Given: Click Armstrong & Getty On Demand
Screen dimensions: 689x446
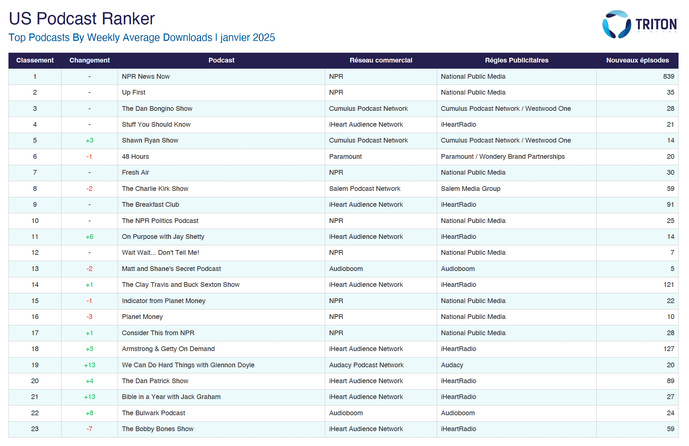Looking at the screenshot, I should point(168,348).
